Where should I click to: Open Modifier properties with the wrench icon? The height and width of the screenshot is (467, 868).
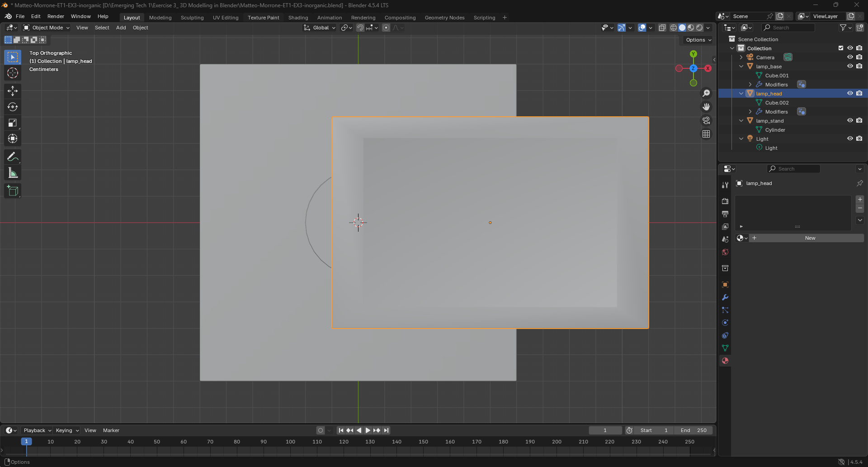pyautogui.click(x=725, y=297)
